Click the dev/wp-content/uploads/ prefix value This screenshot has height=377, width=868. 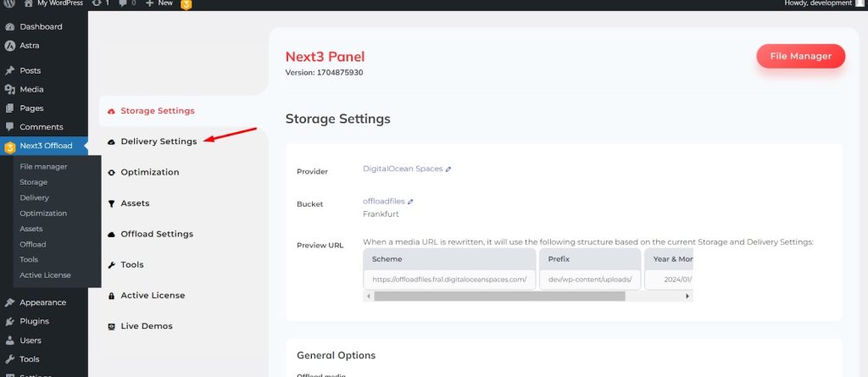coord(590,280)
